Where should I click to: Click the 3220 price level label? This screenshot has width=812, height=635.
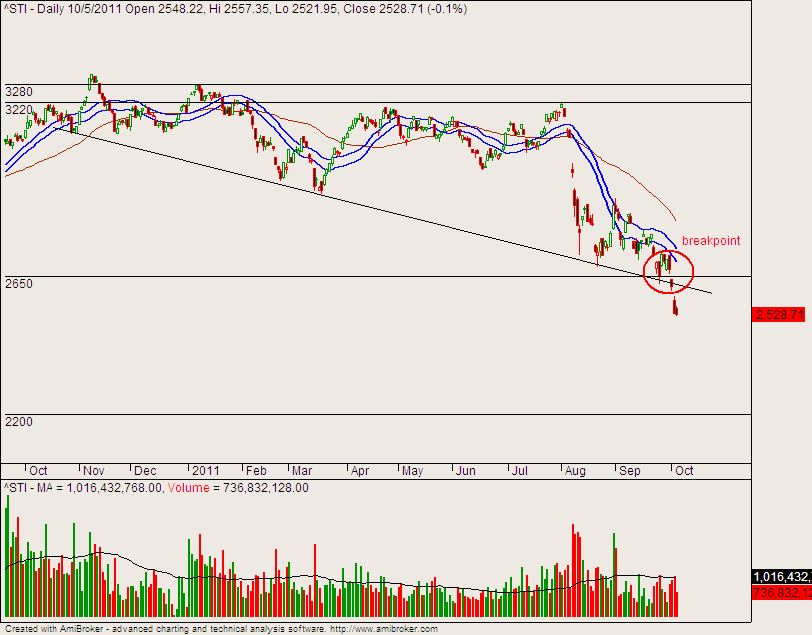(19, 110)
